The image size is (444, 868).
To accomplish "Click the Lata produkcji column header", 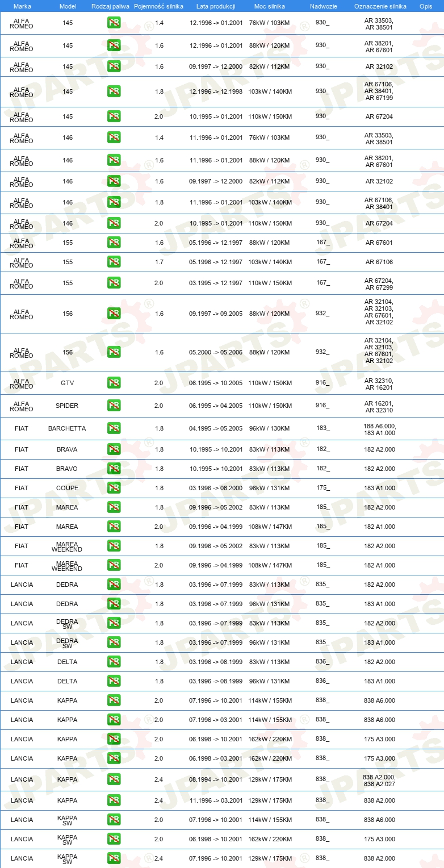I will point(216,6).
